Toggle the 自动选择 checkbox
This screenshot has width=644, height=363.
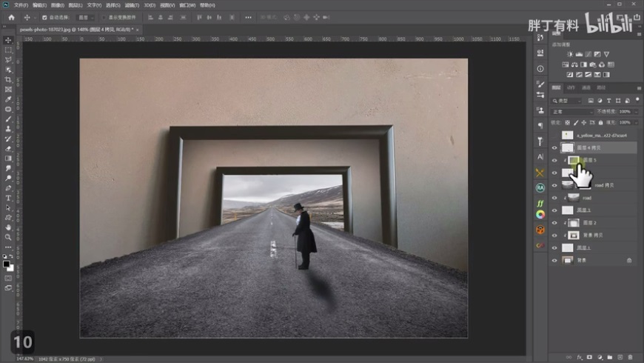coord(44,17)
